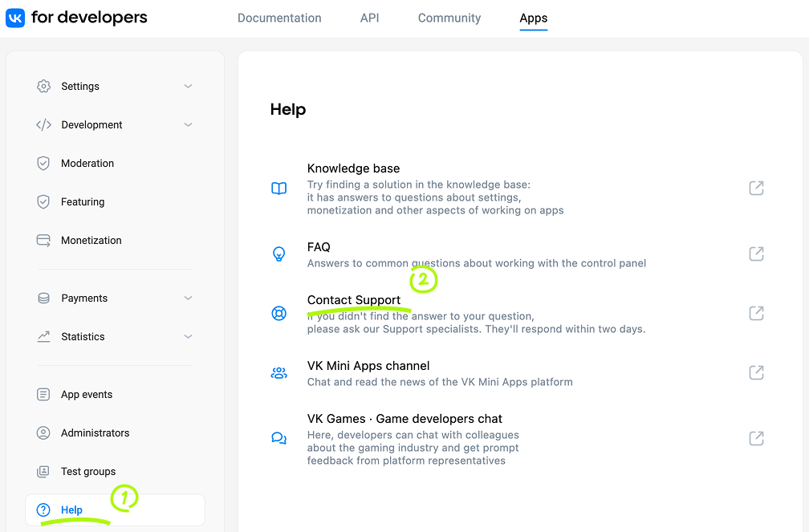Click the Administrators person icon
The image size is (809, 532).
coord(43,433)
